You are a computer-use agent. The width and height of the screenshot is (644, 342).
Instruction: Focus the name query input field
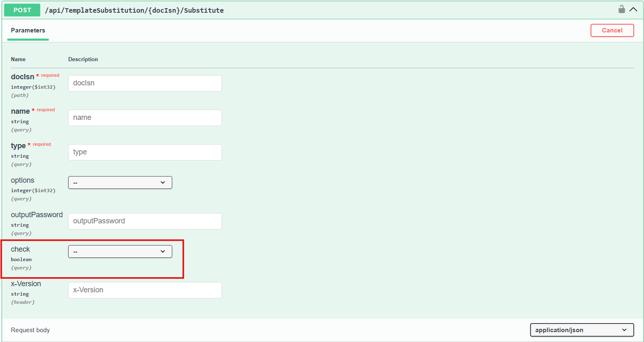[x=145, y=118]
